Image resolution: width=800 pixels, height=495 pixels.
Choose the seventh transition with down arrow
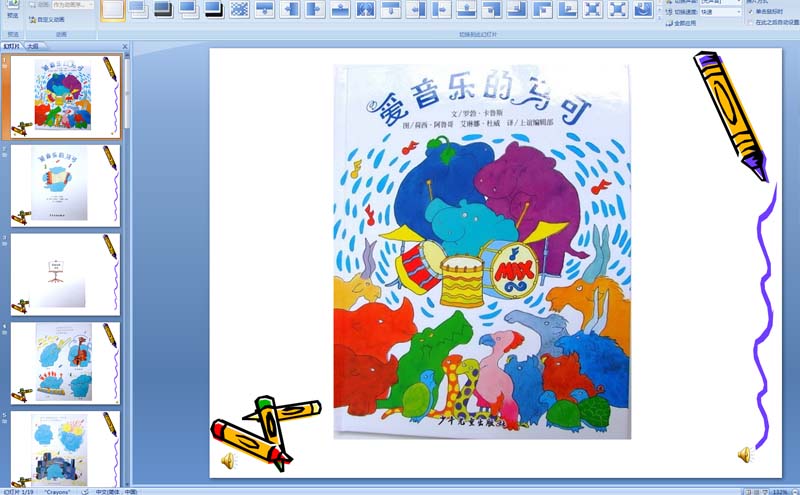264,9
